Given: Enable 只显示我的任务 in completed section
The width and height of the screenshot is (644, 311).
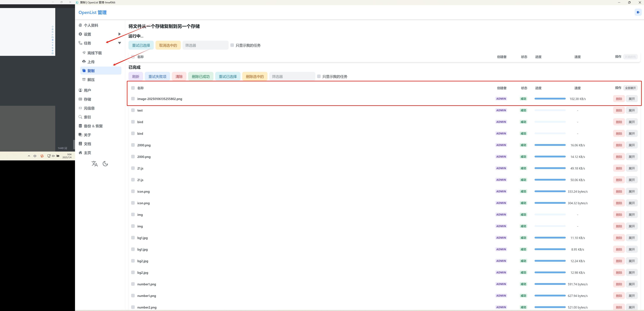Looking at the screenshot, I should tap(319, 76).
